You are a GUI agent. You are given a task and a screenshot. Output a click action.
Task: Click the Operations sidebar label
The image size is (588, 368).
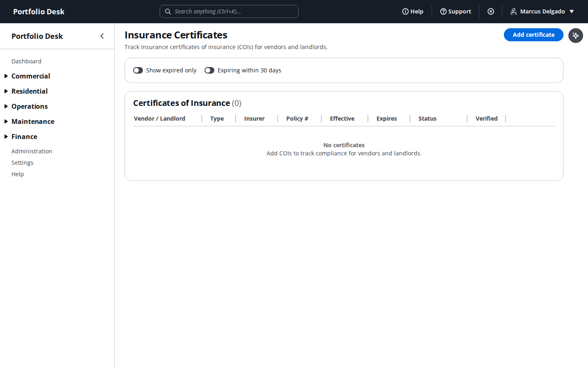[29, 106]
